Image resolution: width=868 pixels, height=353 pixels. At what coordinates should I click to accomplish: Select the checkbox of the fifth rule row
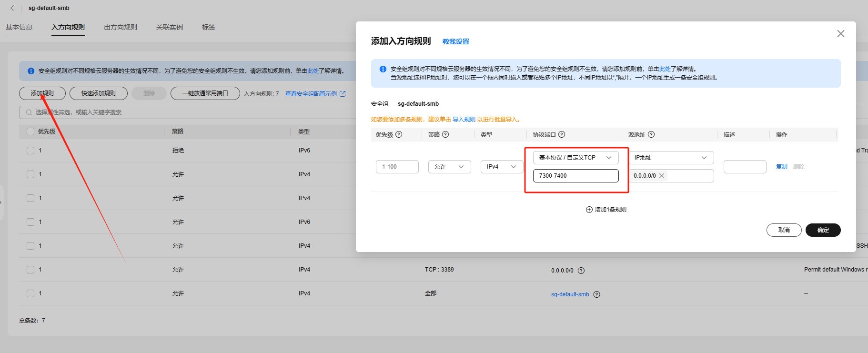30,246
